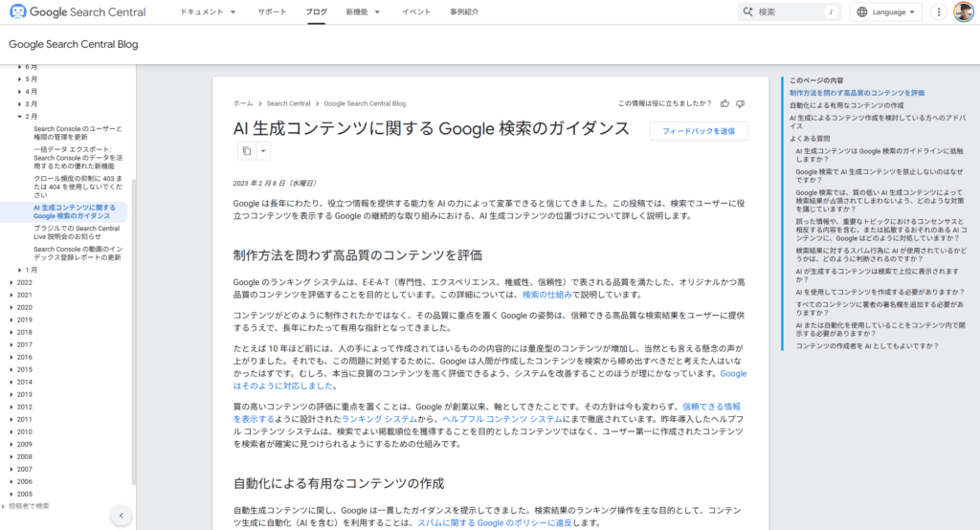Jump to コンテンツの作成者を AI としてもよいですか

867,346
